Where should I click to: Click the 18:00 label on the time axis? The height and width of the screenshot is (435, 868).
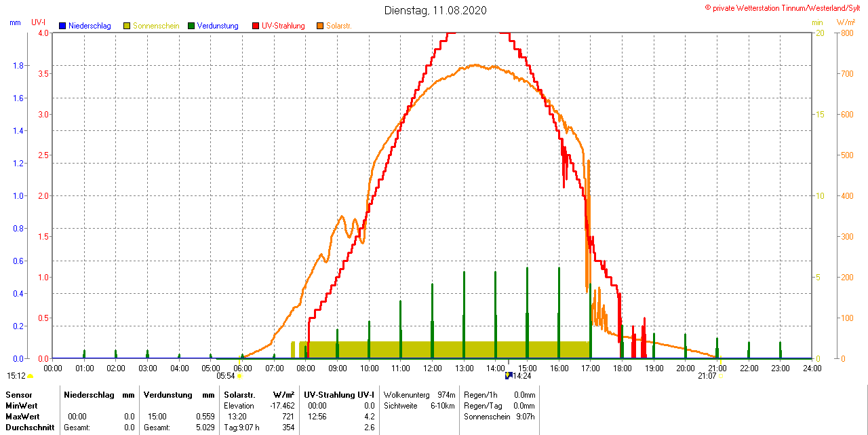tap(623, 368)
